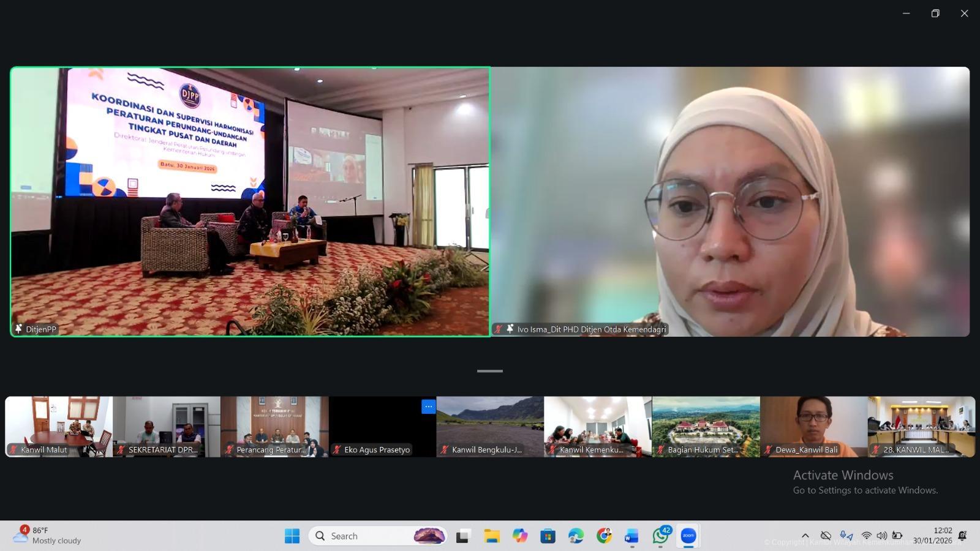Expand the hidden system tray icons chevron
The width and height of the screenshot is (980, 551).
coord(805,536)
